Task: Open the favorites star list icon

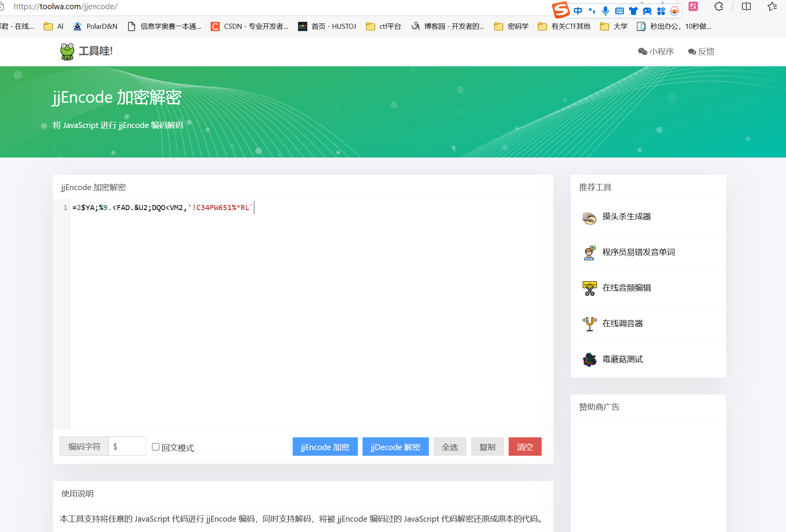Action: [772, 7]
